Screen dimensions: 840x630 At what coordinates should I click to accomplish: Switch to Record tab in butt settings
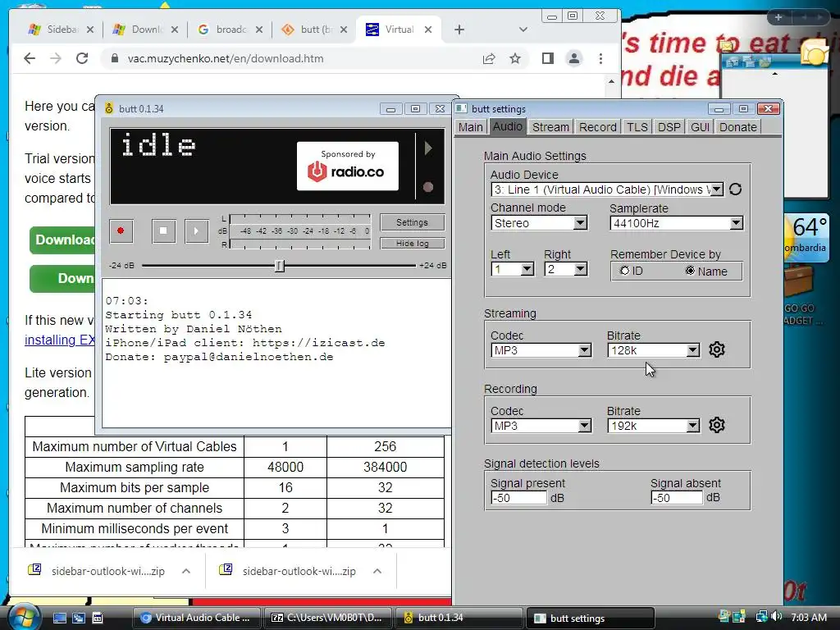598,127
